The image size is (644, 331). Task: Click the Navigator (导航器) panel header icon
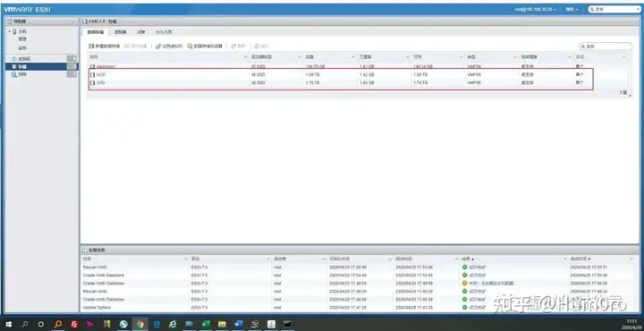pos(10,21)
